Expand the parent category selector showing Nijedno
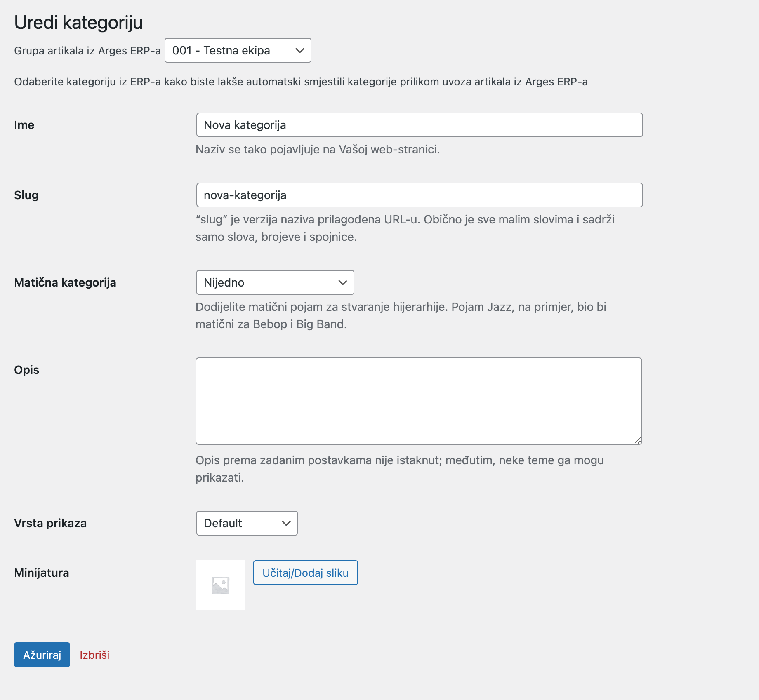 click(275, 282)
